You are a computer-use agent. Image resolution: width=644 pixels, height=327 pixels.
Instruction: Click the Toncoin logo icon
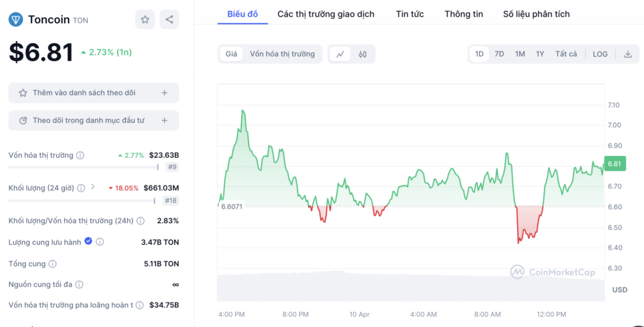[16, 19]
